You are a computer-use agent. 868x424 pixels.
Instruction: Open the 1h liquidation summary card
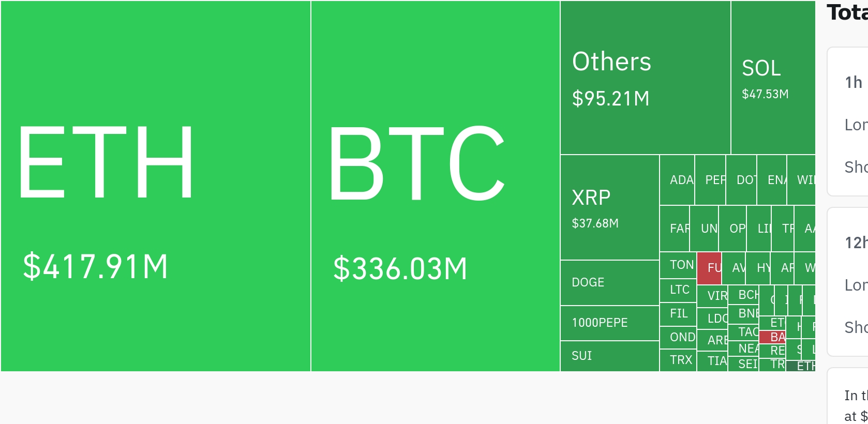pos(848,122)
